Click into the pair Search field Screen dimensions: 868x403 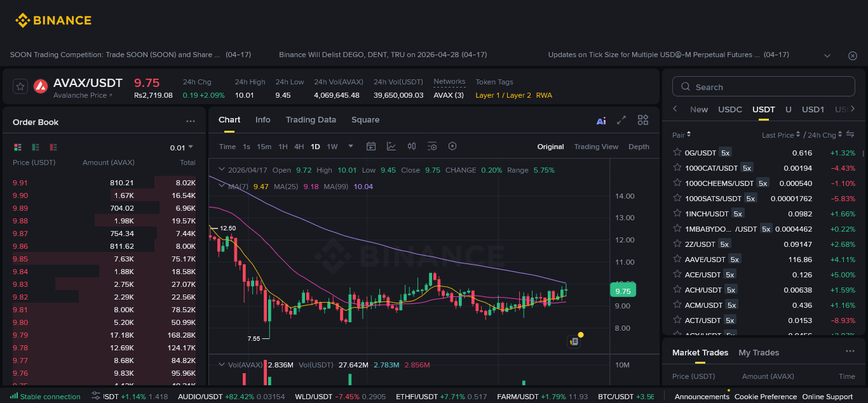763,87
